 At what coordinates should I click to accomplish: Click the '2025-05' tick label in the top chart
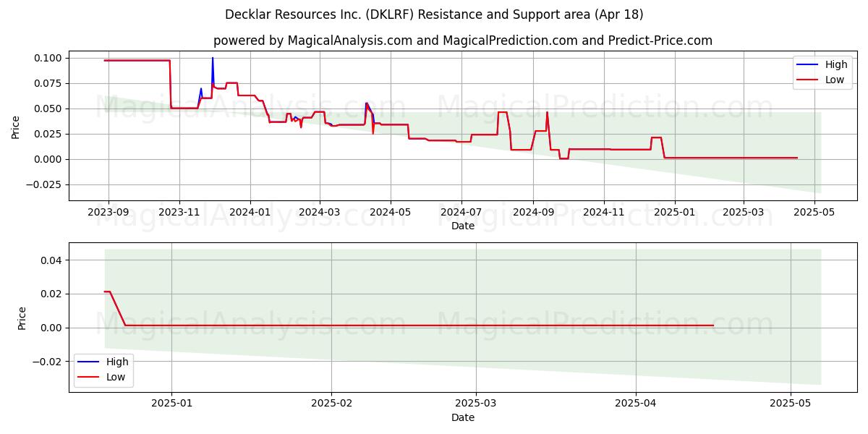point(814,212)
